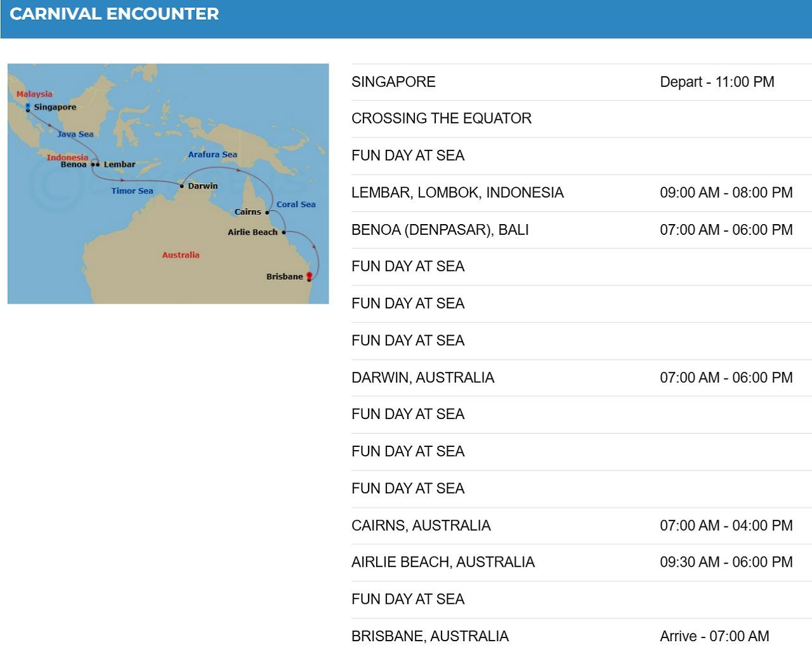Click the Cairns port dot on the map

click(x=267, y=212)
